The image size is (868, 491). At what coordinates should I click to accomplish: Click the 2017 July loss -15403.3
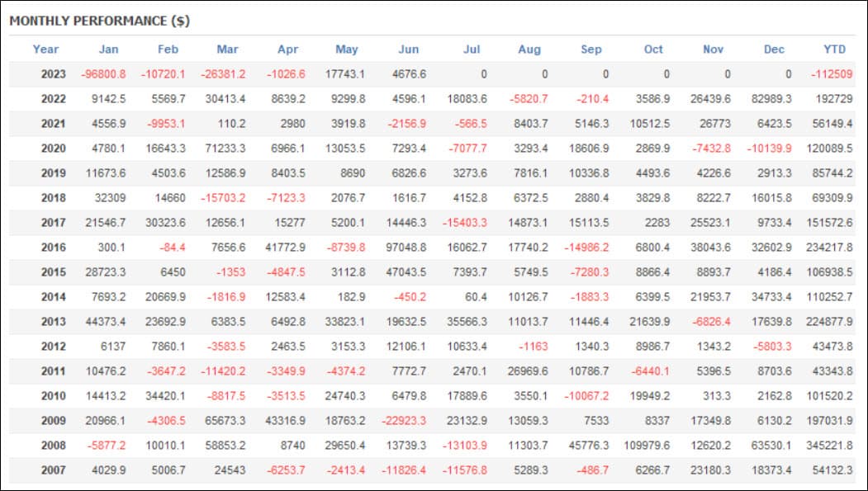464,222
